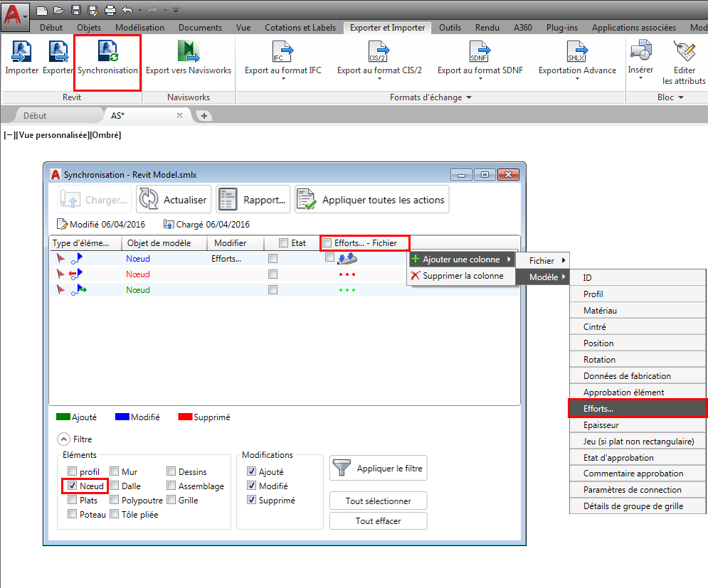Image resolution: width=708 pixels, height=588 pixels.
Task: Check Etat box for blue Nœud row
Action: pyautogui.click(x=273, y=259)
